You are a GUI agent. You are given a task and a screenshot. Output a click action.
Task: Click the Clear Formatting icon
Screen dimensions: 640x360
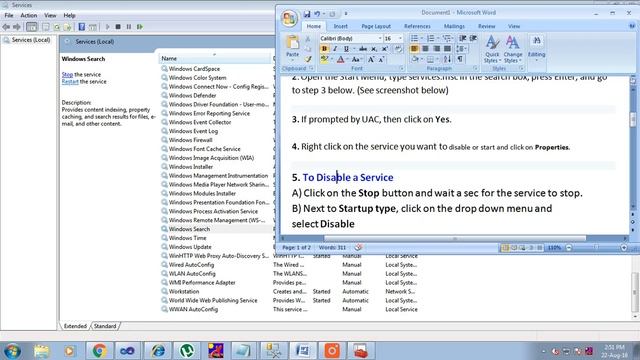point(398,49)
